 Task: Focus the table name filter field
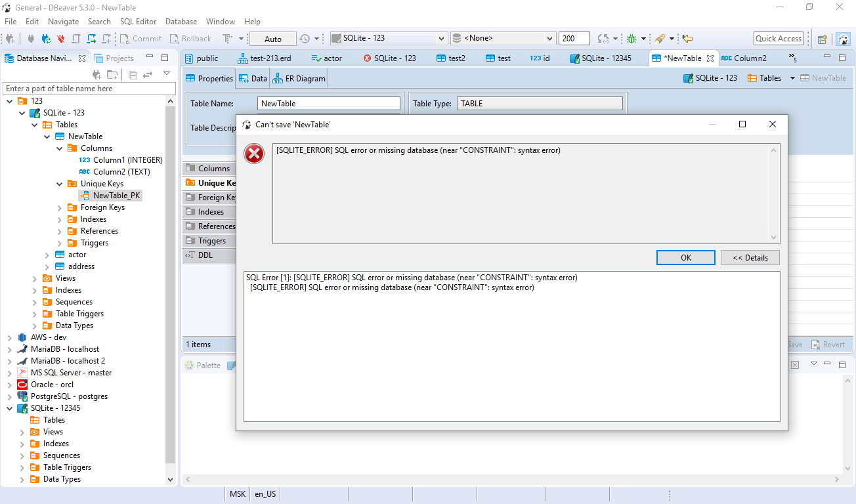[x=89, y=89]
